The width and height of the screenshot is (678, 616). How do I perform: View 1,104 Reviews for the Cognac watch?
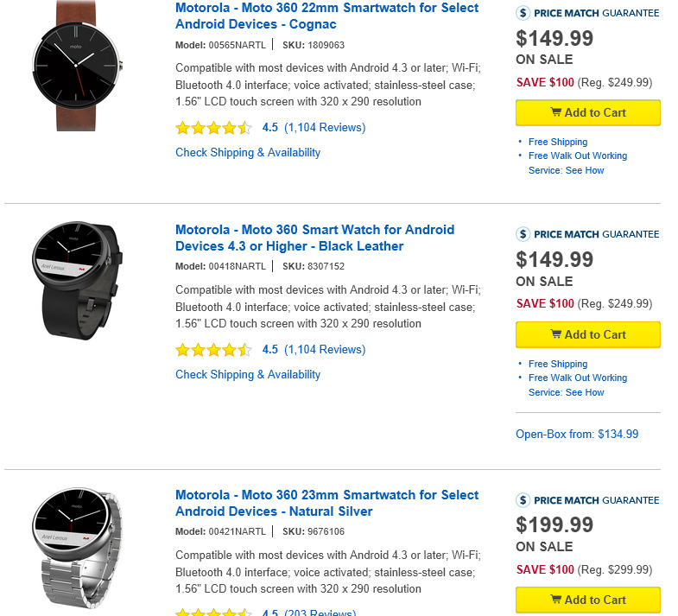325,128
